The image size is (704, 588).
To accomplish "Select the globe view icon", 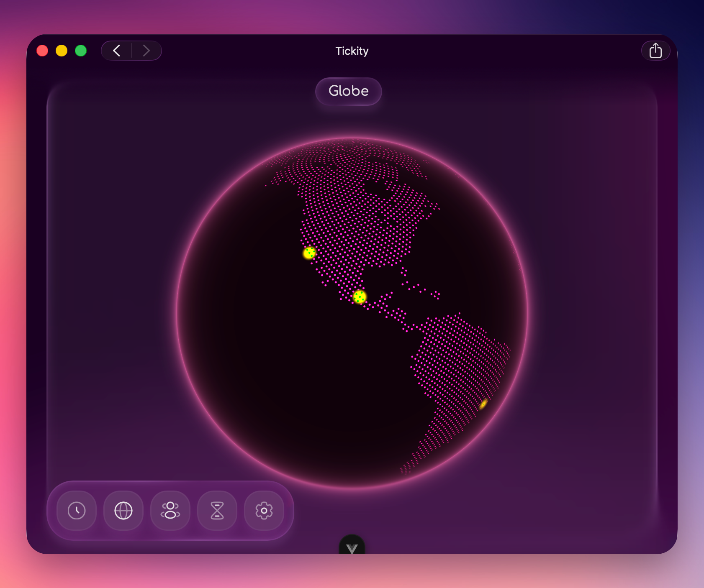I will pyautogui.click(x=123, y=511).
